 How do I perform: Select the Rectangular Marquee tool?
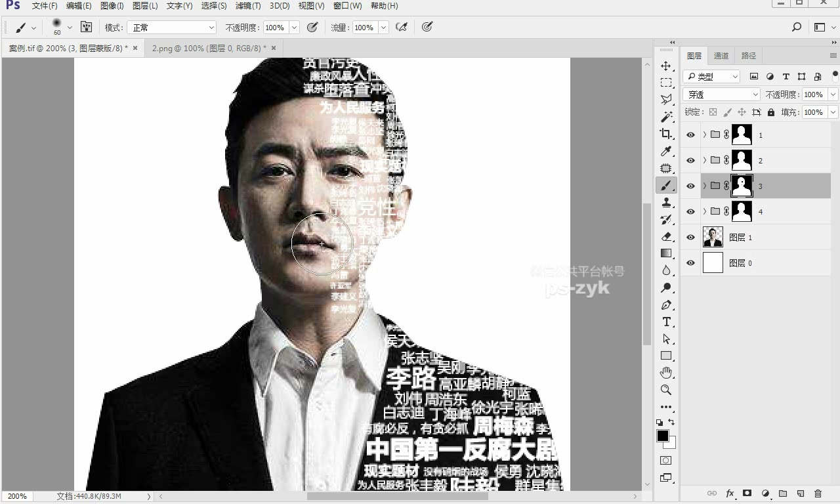666,83
